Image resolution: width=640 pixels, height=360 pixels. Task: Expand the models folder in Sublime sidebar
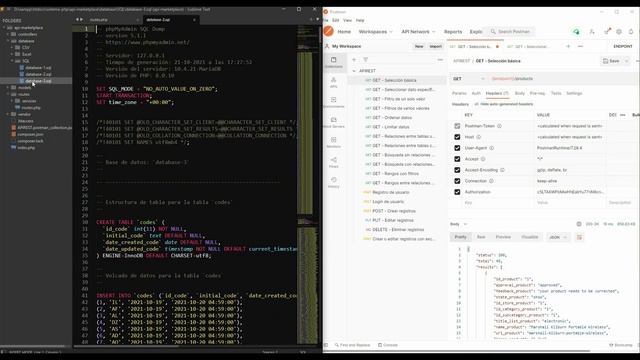pos(8,88)
